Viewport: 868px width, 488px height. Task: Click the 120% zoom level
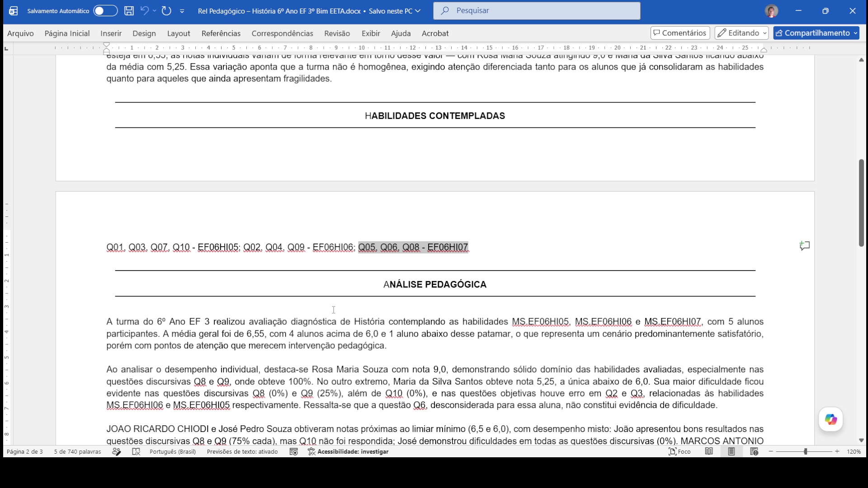(854, 451)
